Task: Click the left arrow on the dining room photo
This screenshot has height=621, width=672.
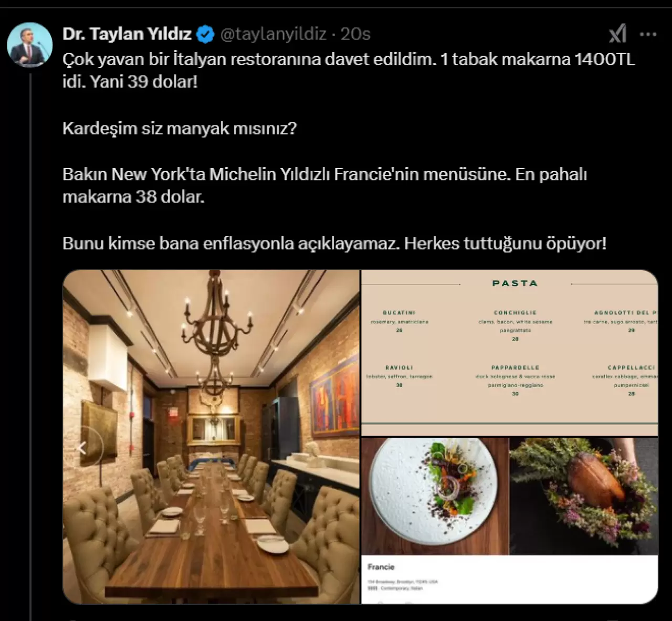Action: [82, 448]
